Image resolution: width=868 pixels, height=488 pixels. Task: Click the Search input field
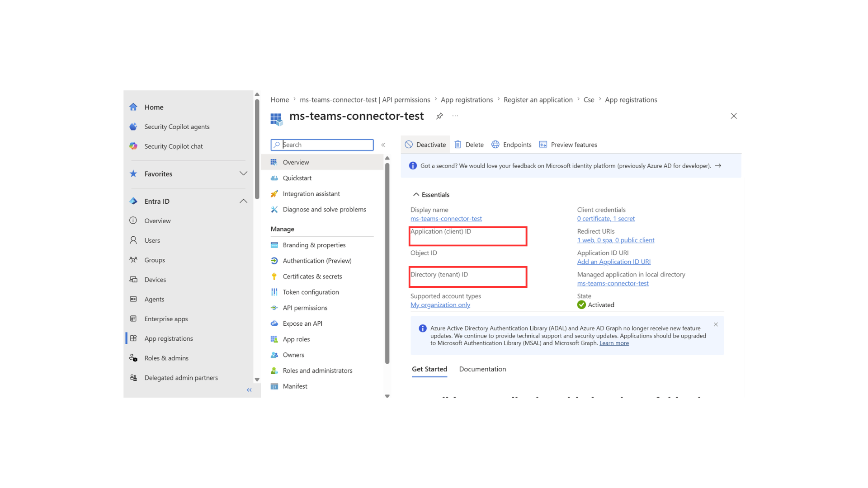pos(322,145)
